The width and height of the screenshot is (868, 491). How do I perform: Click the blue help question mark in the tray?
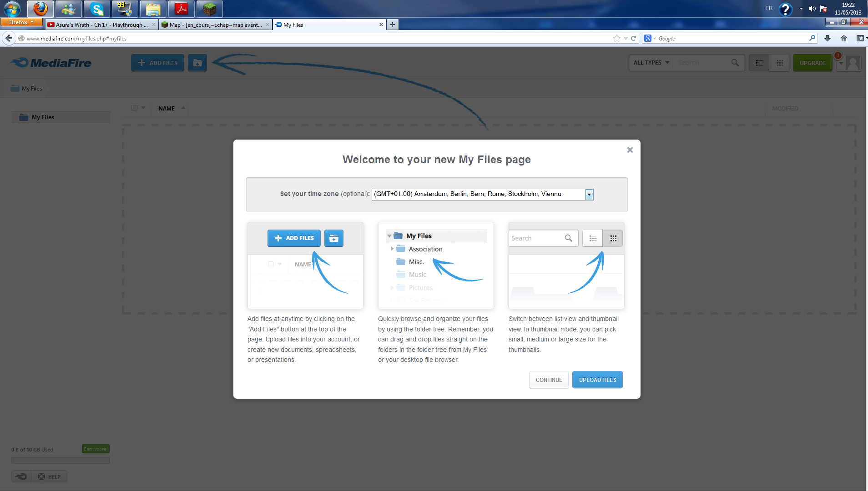[785, 9]
